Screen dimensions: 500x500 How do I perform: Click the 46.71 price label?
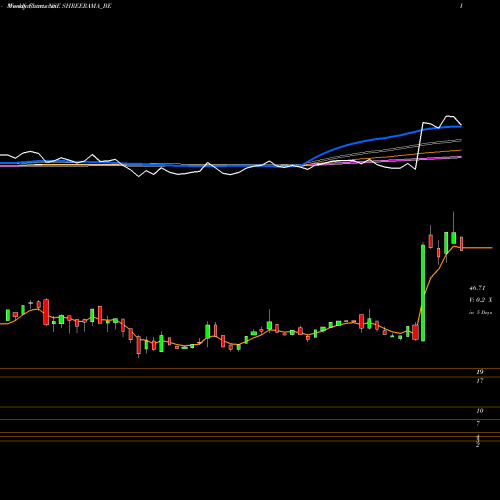coord(477,288)
